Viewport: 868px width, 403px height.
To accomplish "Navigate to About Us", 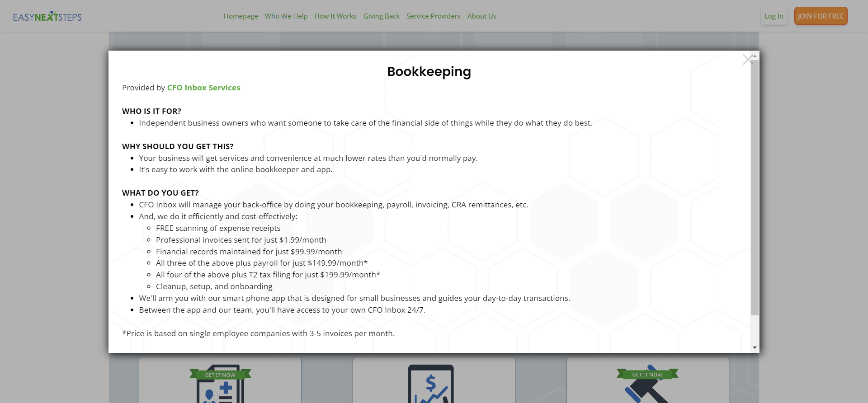I will tap(482, 16).
